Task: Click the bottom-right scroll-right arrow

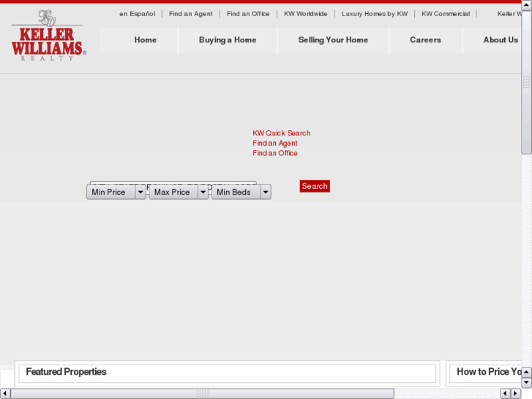Action: click(x=516, y=394)
